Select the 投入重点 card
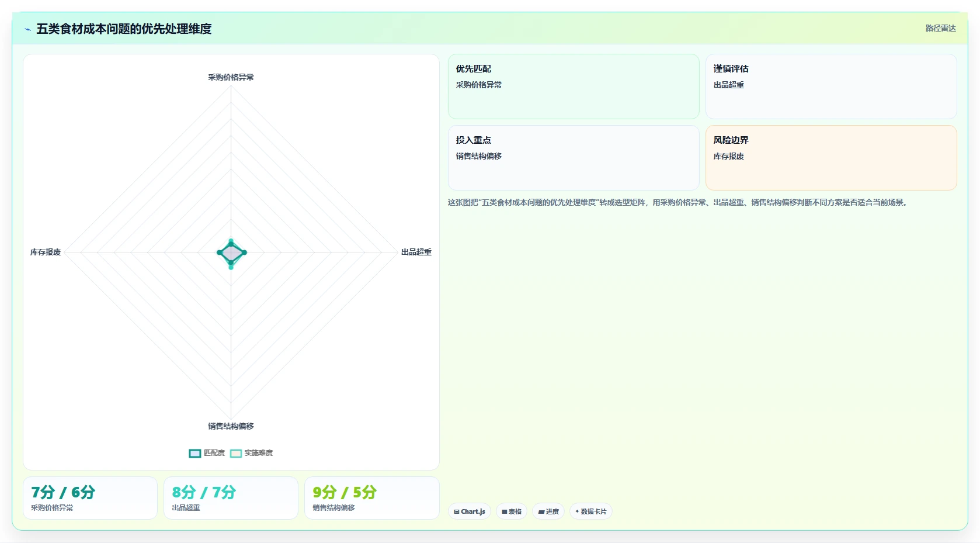This screenshot has height=543, width=980. [574, 158]
